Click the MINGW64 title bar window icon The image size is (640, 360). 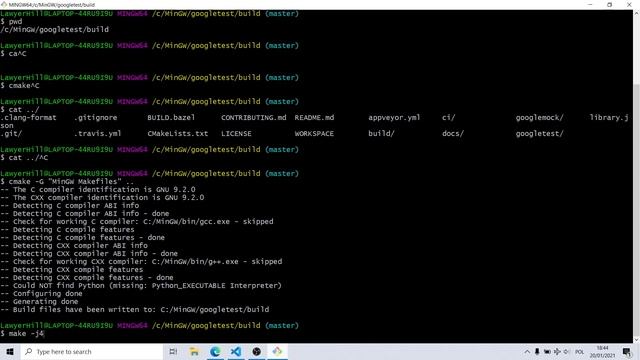tap(4, 5)
